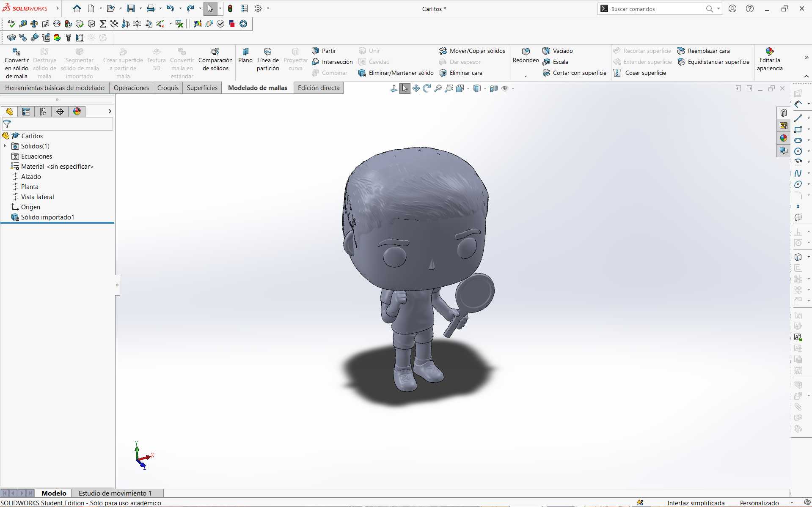This screenshot has height=507, width=812.
Task: Open the Options gear dropdown arrow
Action: pyautogui.click(x=268, y=8)
